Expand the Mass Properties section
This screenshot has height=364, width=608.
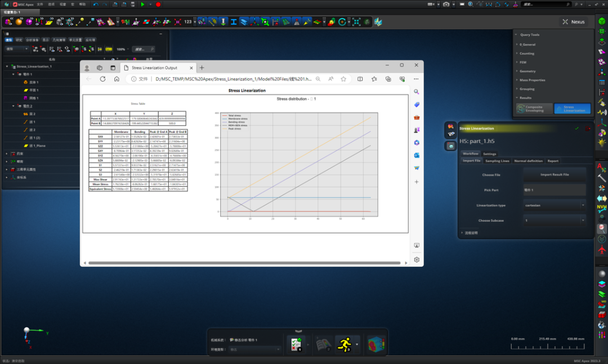pyautogui.click(x=532, y=80)
